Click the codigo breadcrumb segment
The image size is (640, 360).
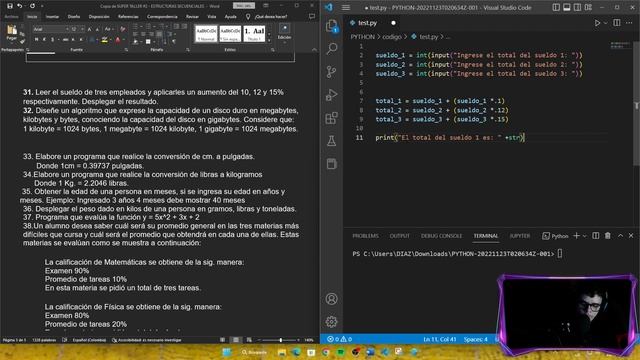coord(392,37)
